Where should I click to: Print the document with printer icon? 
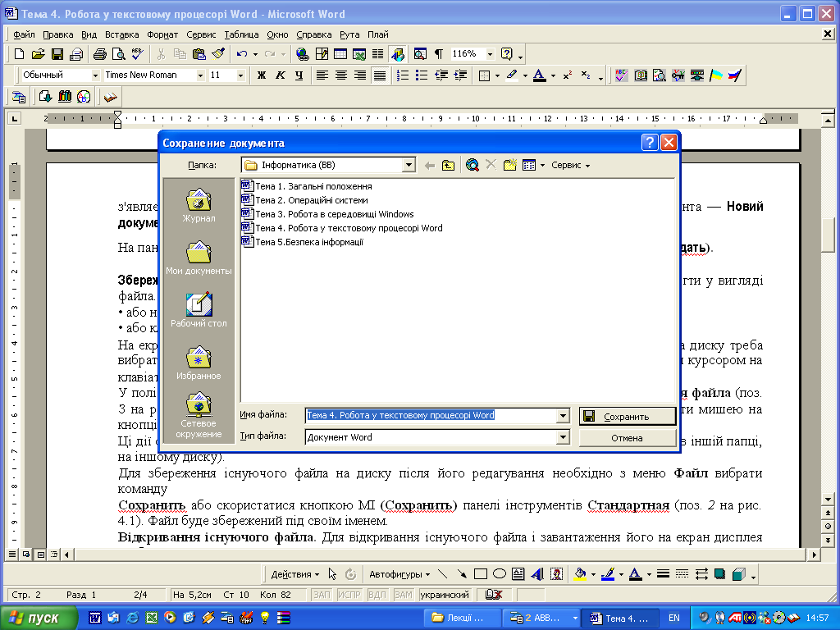(x=100, y=54)
